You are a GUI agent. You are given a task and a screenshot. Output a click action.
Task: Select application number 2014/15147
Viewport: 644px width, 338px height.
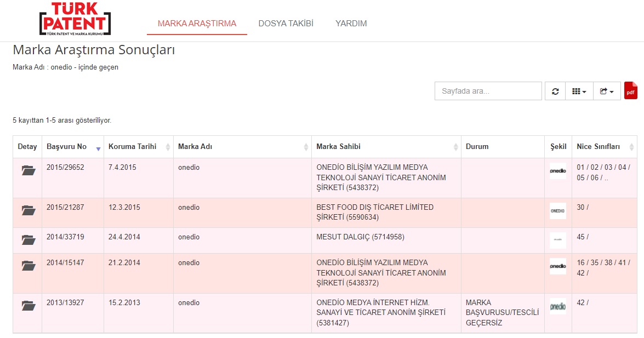(65, 262)
